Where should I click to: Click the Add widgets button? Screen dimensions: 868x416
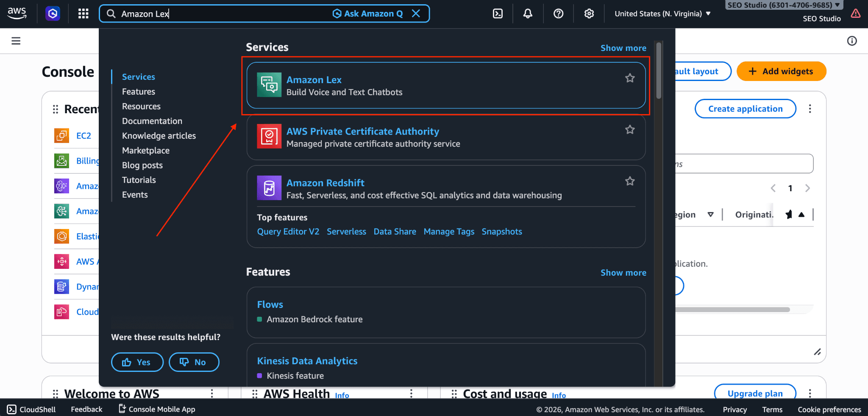[782, 71]
